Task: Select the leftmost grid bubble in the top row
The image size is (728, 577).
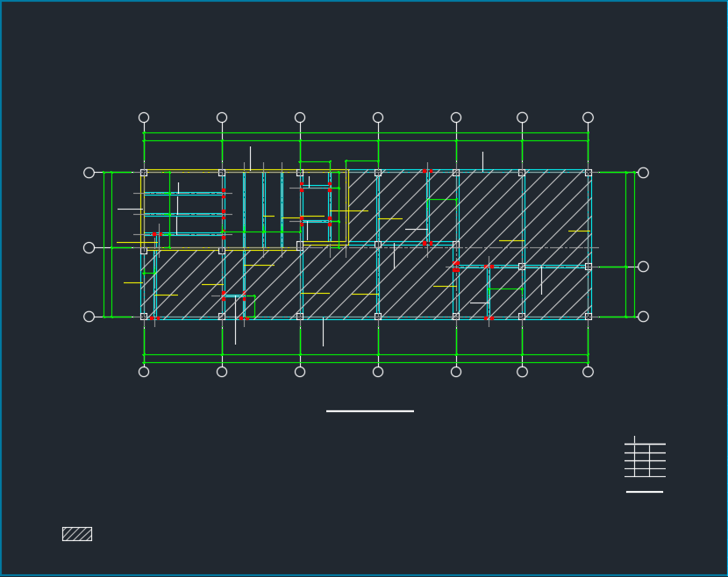Action: pos(144,118)
